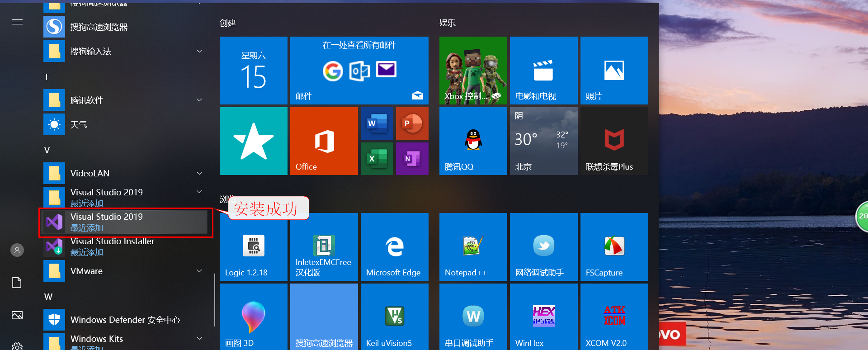Launch Logic 1.2.18 tile
This screenshot has height=350, width=868.
[254, 247]
